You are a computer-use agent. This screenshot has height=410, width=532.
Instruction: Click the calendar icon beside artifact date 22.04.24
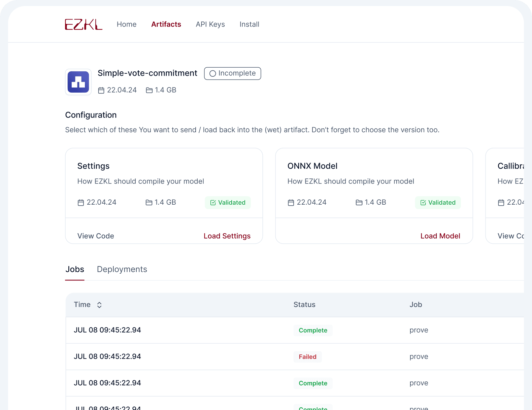pos(101,90)
